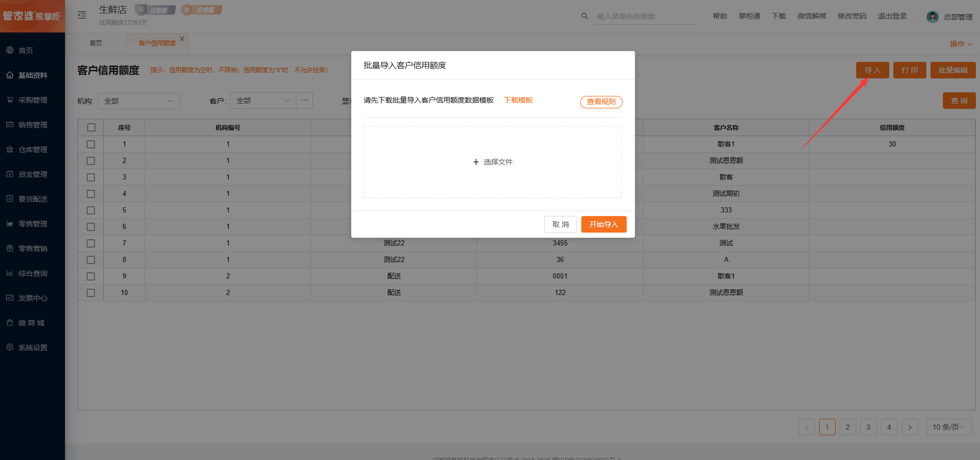
Task: Check the checkbox for row 9
Action: [x=91, y=276]
